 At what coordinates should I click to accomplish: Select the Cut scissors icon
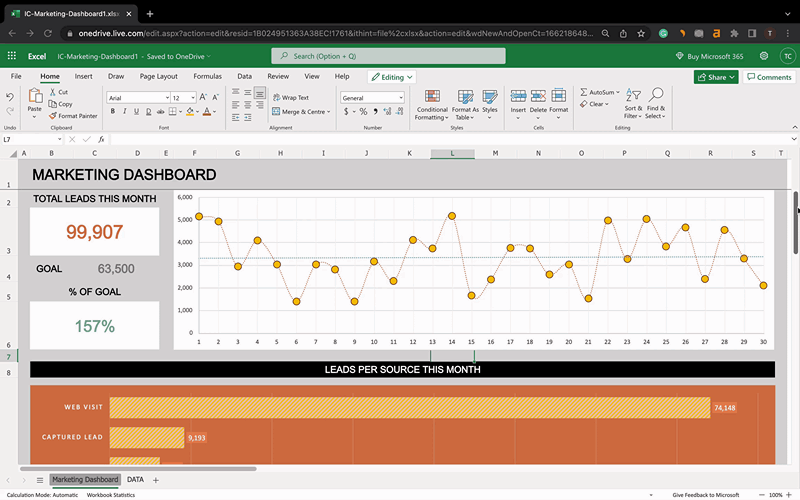click(51, 92)
